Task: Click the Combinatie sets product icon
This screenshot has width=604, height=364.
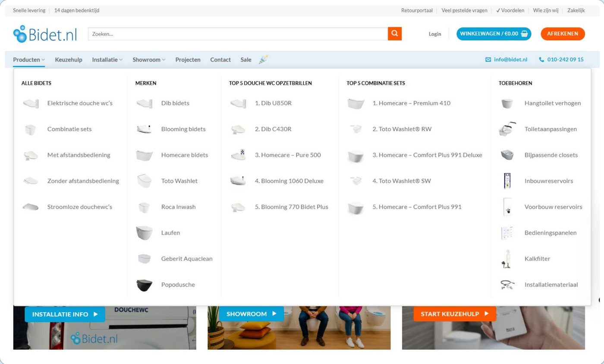Action: coord(31,129)
